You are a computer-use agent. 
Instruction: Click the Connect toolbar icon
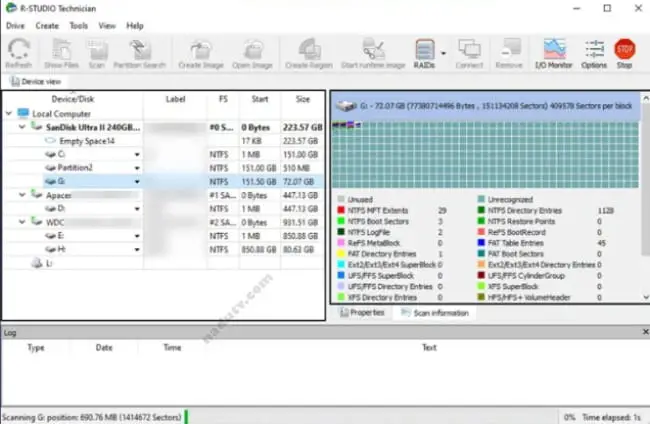(469, 53)
